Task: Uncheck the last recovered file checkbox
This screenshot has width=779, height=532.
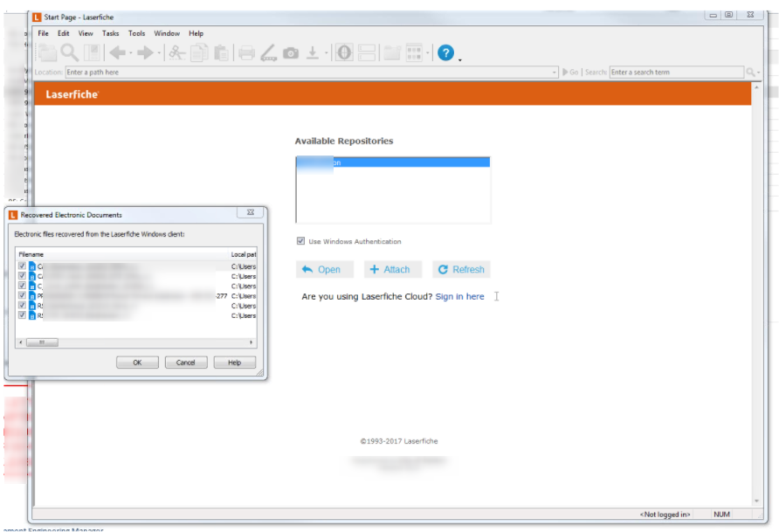Action: 22,315
